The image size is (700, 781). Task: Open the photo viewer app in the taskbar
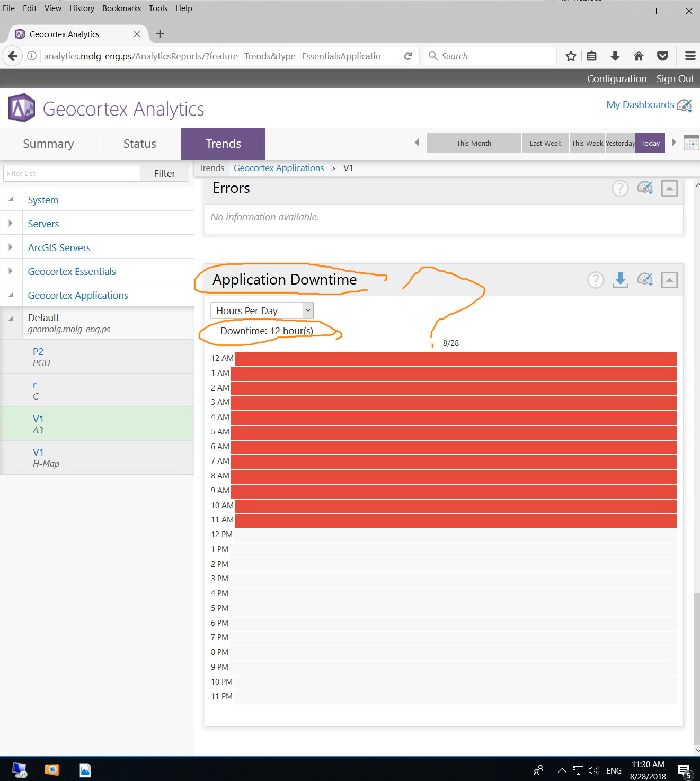[x=85, y=770]
